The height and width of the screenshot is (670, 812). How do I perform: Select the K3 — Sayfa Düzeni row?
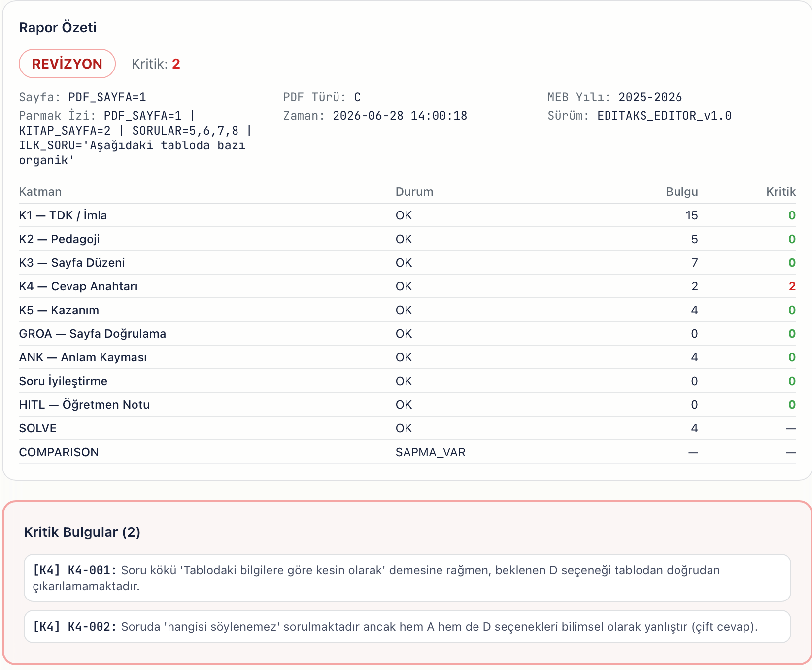click(407, 263)
